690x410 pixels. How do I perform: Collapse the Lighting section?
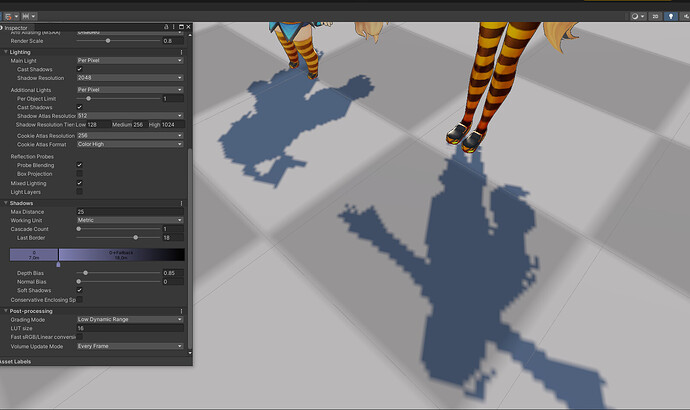6,52
